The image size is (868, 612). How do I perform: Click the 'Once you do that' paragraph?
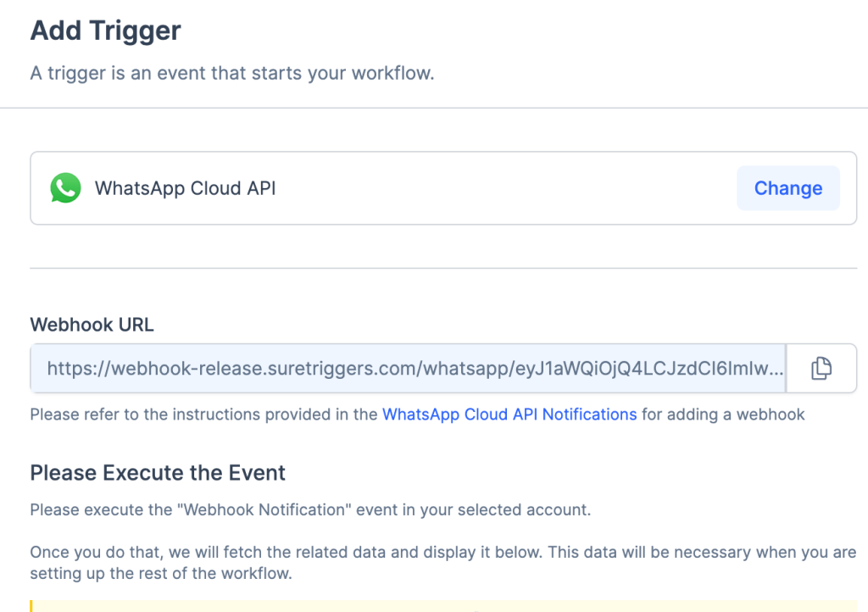pos(441,553)
